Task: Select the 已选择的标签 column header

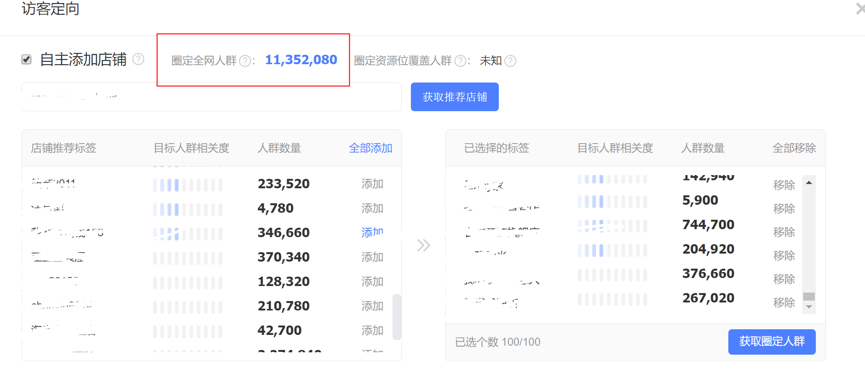Action: (496, 148)
